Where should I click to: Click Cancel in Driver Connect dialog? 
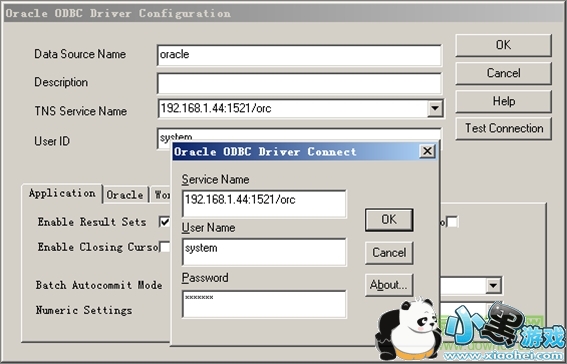coord(389,253)
